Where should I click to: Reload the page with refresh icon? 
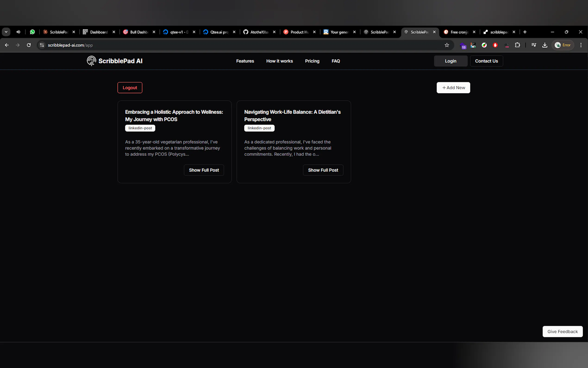point(29,45)
